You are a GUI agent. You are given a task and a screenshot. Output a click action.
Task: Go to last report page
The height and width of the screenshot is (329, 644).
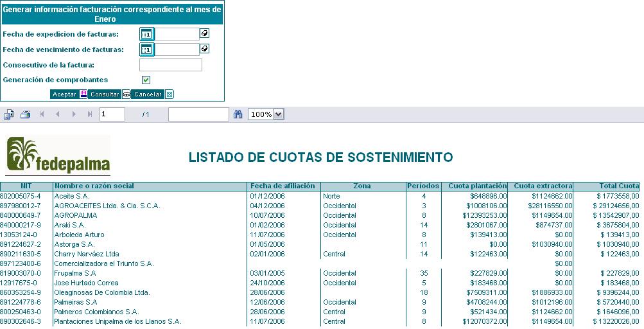(90, 114)
